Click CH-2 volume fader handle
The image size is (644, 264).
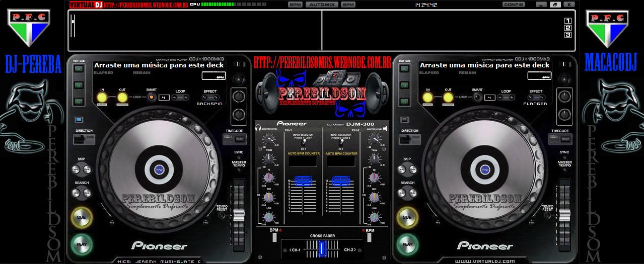coord(341,181)
